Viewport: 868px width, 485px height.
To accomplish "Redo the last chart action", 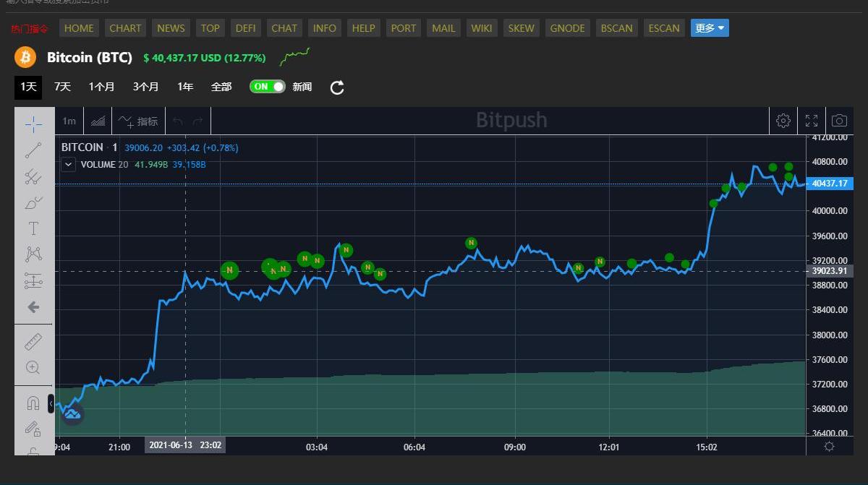I will tap(197, 121).
